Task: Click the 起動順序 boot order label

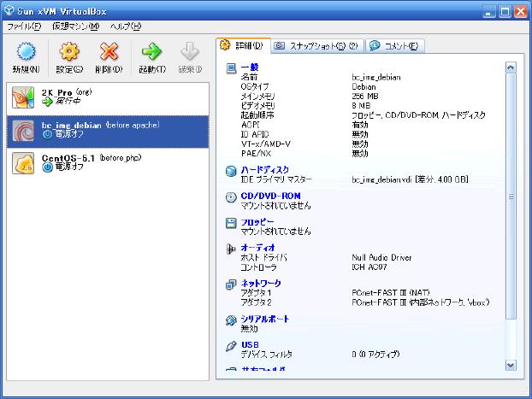Action: click(257, 115)
